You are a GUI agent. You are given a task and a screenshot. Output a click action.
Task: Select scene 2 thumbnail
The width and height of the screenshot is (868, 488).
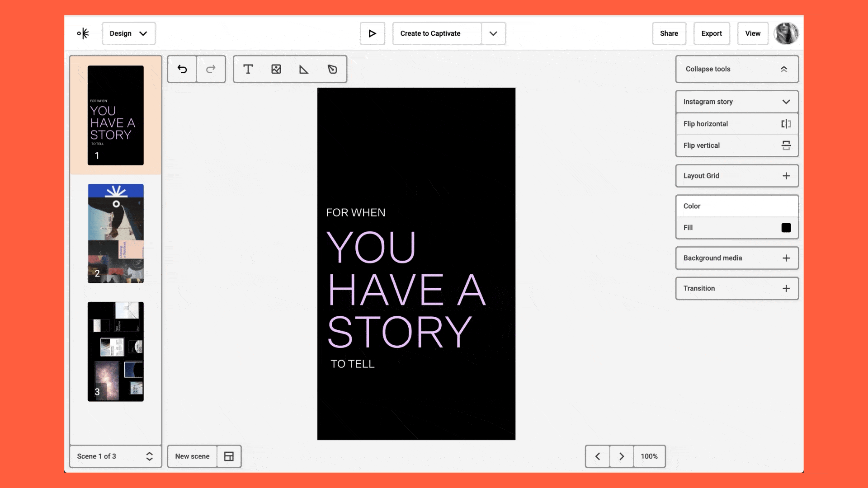click(116, 233)
